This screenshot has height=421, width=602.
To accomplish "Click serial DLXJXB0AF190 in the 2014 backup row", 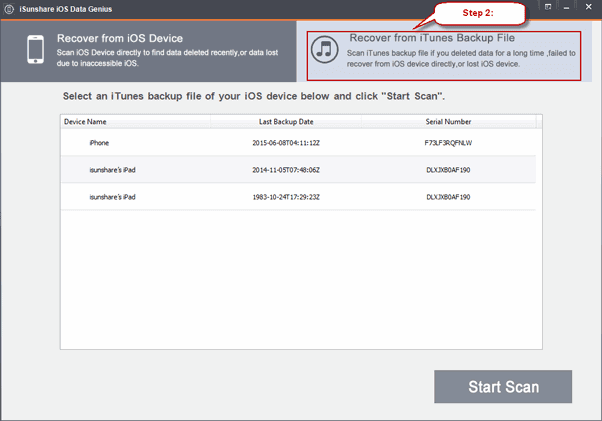I will (x=448, y=170).
